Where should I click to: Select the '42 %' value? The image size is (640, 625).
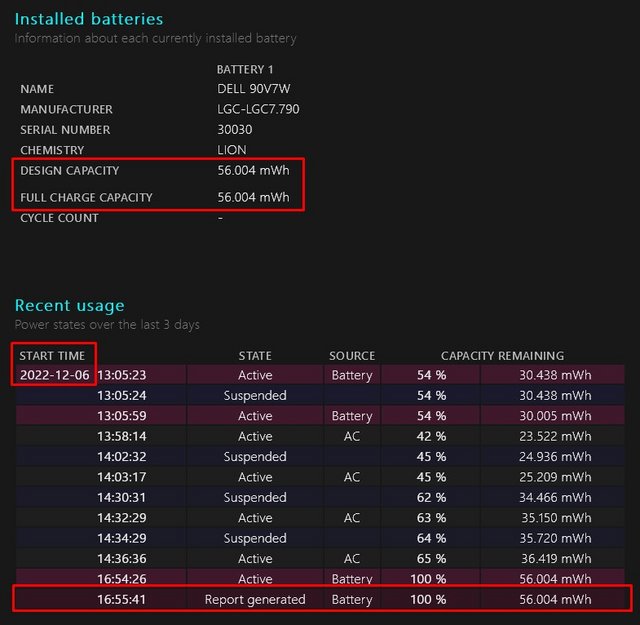431,436
